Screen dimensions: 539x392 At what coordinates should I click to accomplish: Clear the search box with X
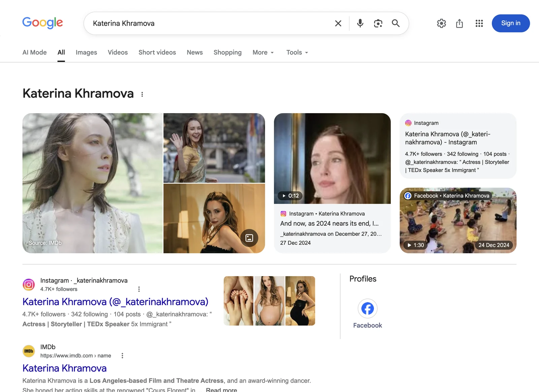click(x=338, y=23)
